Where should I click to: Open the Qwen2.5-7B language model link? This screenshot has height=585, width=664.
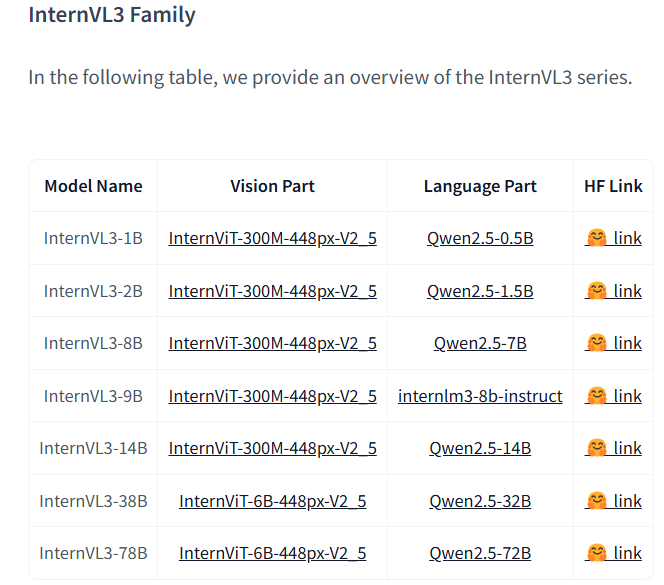480,344
